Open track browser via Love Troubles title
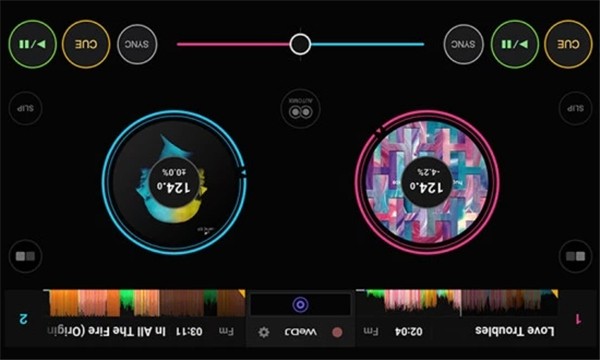Viewport: 600px width, 360px height. tap(515, 331)
